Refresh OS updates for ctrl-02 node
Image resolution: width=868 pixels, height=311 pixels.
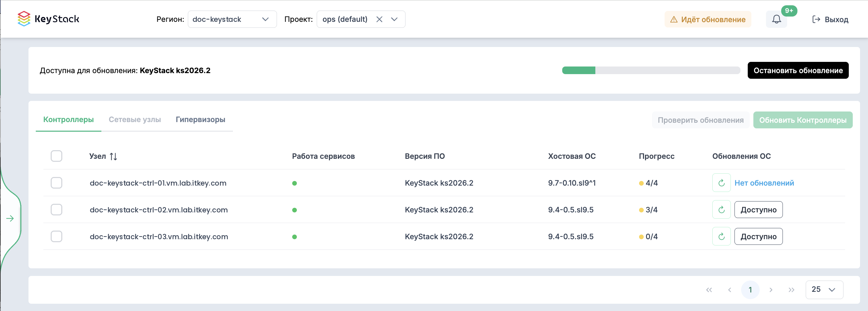click(721, 210)
